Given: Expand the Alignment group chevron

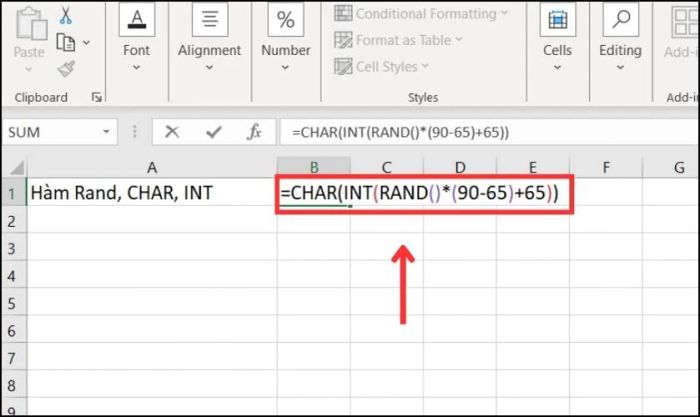Looking at the screenshot, I should click(x=209, y=68).
